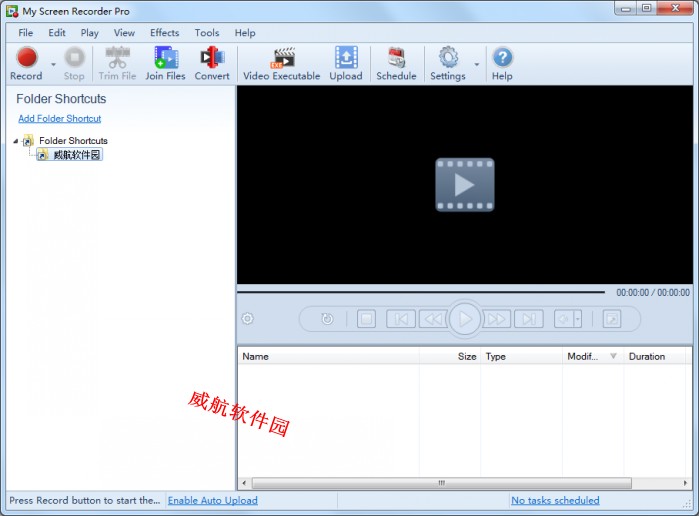Open the Record button dropdown arrow
The height and width of the screenshot is (516, 699).
(x=53, y=64)
